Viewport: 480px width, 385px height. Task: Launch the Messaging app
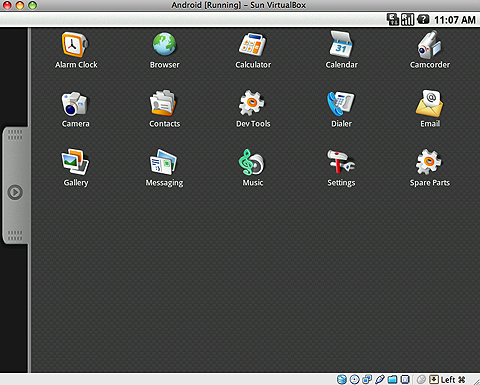[164, 168]
